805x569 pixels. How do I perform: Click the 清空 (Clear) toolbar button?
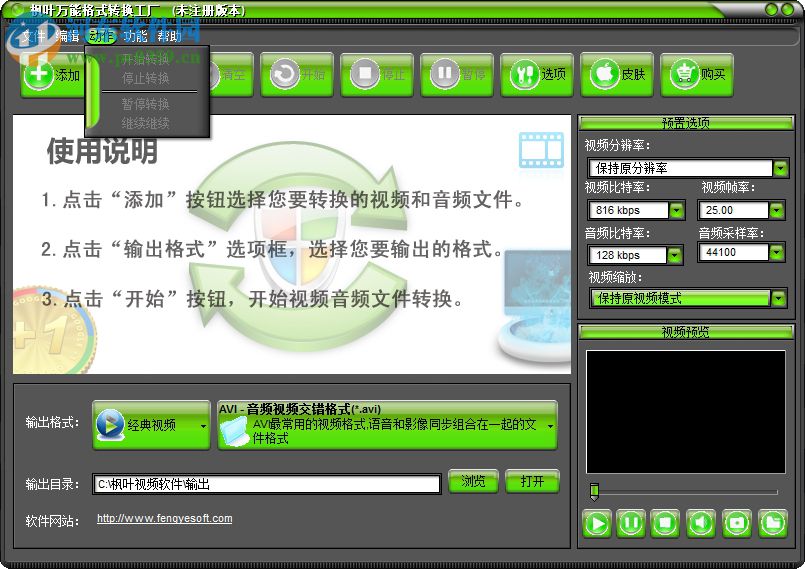coord(232,75)
